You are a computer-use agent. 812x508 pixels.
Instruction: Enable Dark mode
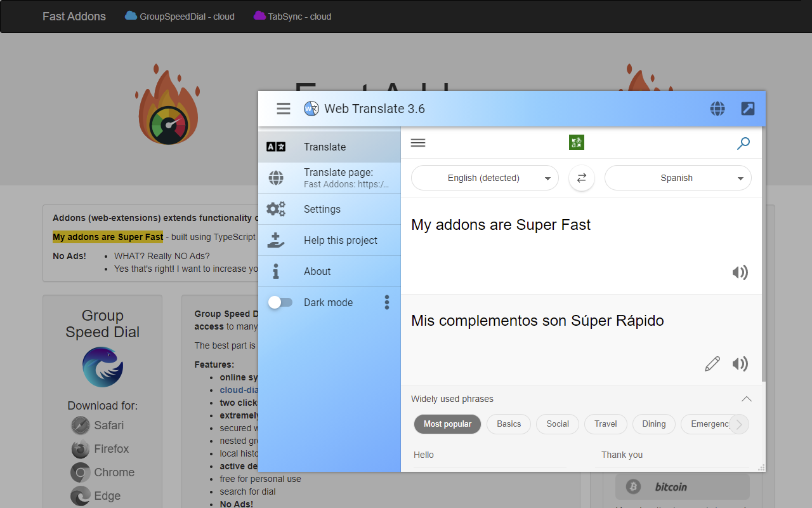pos(280,302)
